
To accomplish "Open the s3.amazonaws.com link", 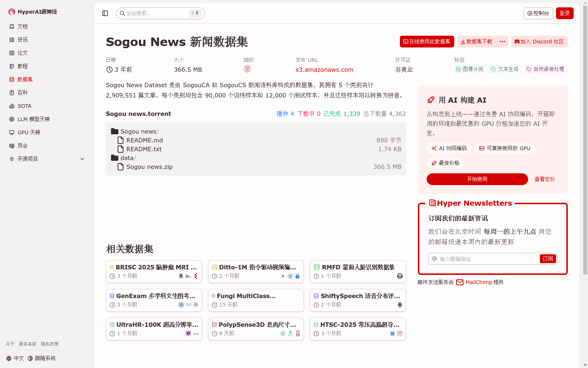I will (x=325, y=70).
